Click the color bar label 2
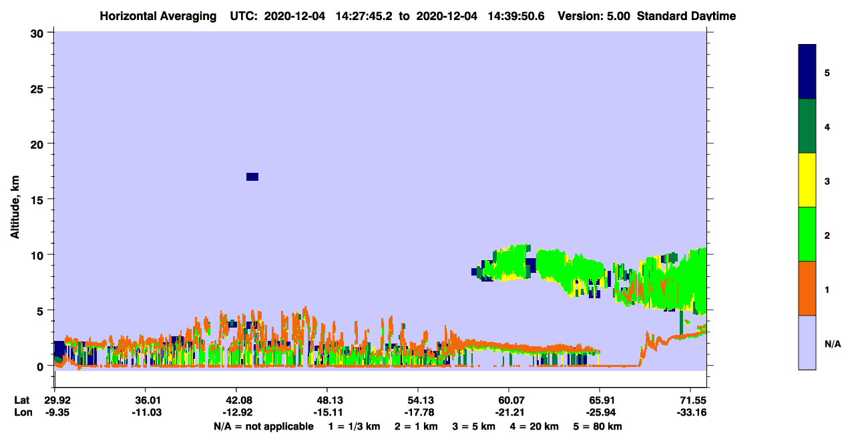Screen dimensions: 868x445 coord(827,234)
